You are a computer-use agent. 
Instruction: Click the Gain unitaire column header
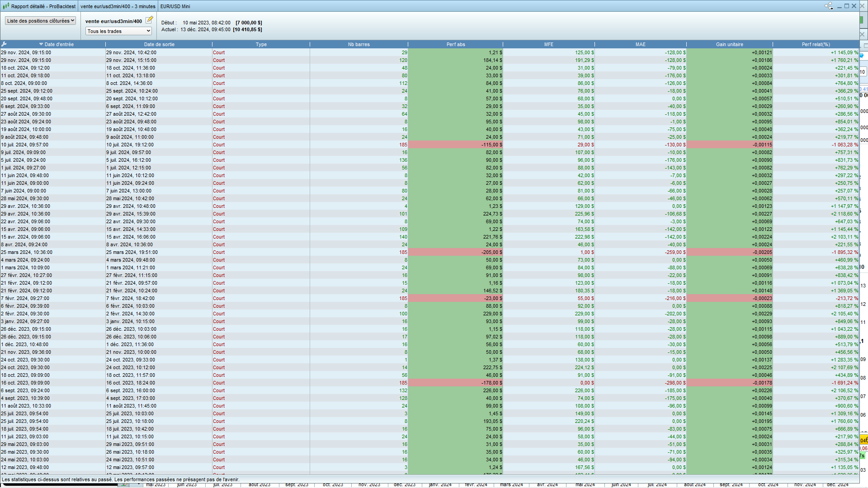click(x=729, y=44)
